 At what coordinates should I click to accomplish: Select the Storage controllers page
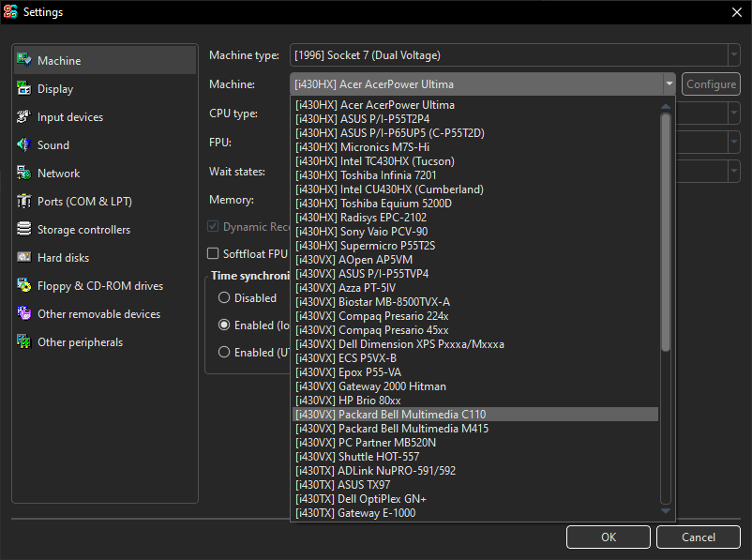pyautogui.click(x=105, y=230)
